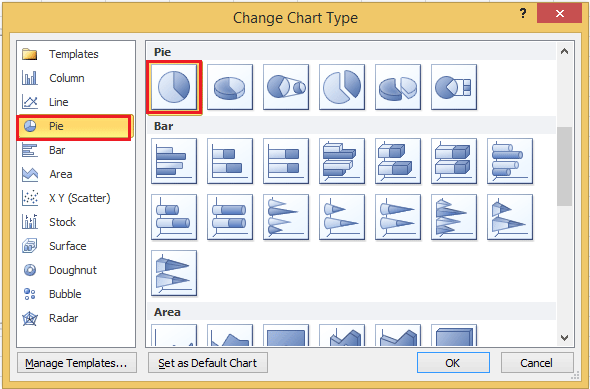
Task: Pick the Stacked Bar in 3-D chart
Action: pyautogui.click(x=398, y=161)
